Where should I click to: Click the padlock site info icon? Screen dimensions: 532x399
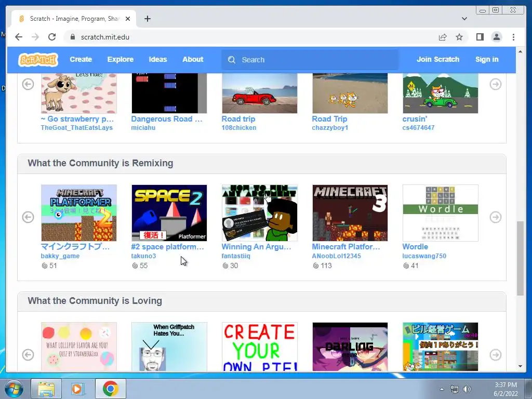[x=72, y=37]
